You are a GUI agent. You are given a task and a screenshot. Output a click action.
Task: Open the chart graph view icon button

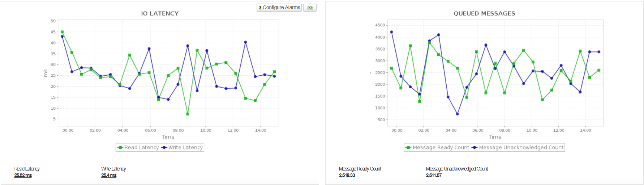pos(310,8)
